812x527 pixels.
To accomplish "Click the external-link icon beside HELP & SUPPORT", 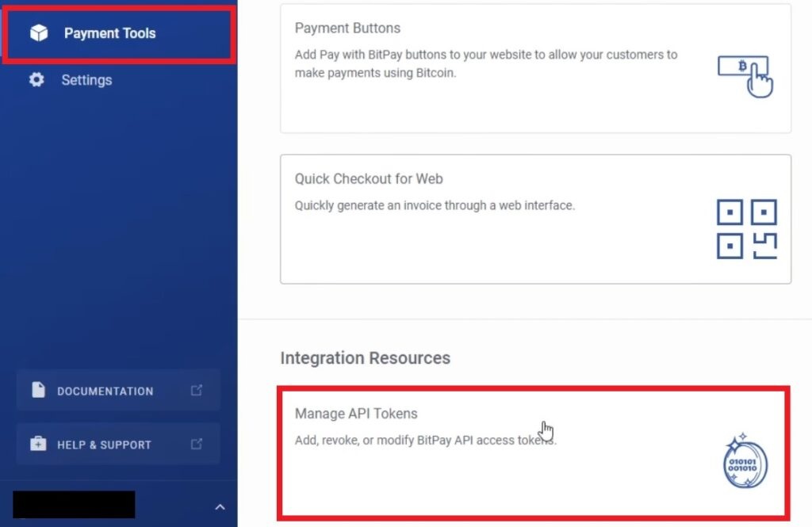I will pos(197,444).
